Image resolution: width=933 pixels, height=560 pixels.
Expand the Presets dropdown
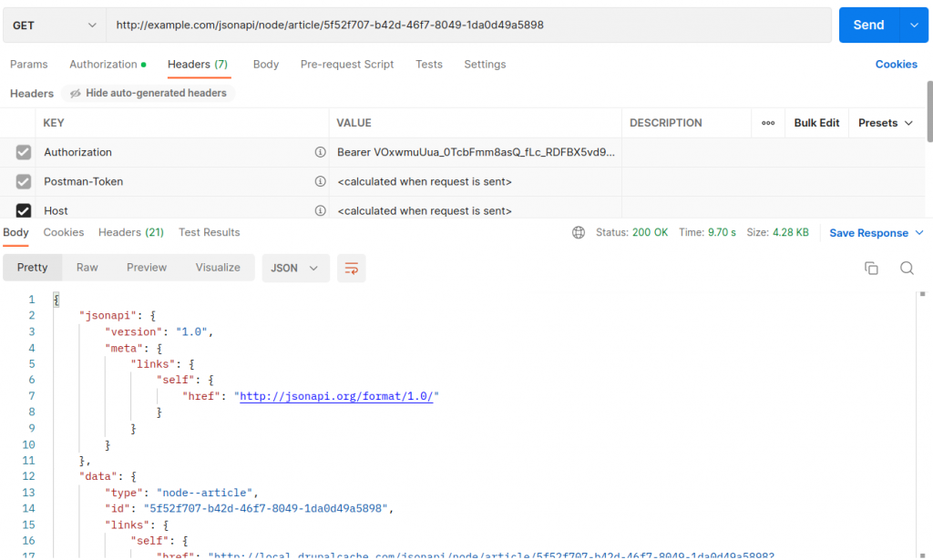click(886, 123)
